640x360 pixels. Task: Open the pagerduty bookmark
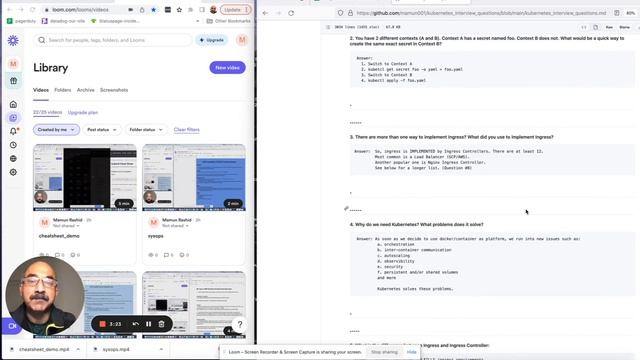click(21, 21)
